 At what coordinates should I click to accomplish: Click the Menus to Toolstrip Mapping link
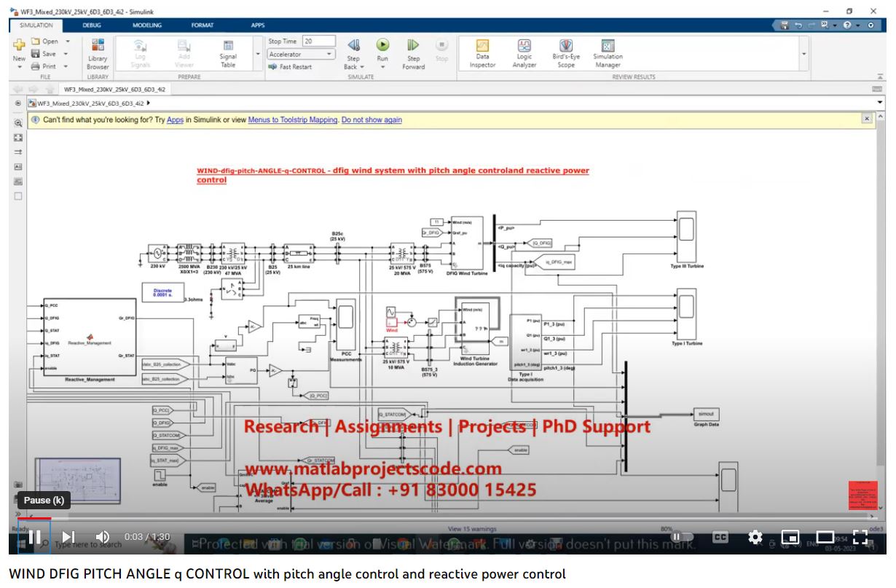(x=293, y=119)
